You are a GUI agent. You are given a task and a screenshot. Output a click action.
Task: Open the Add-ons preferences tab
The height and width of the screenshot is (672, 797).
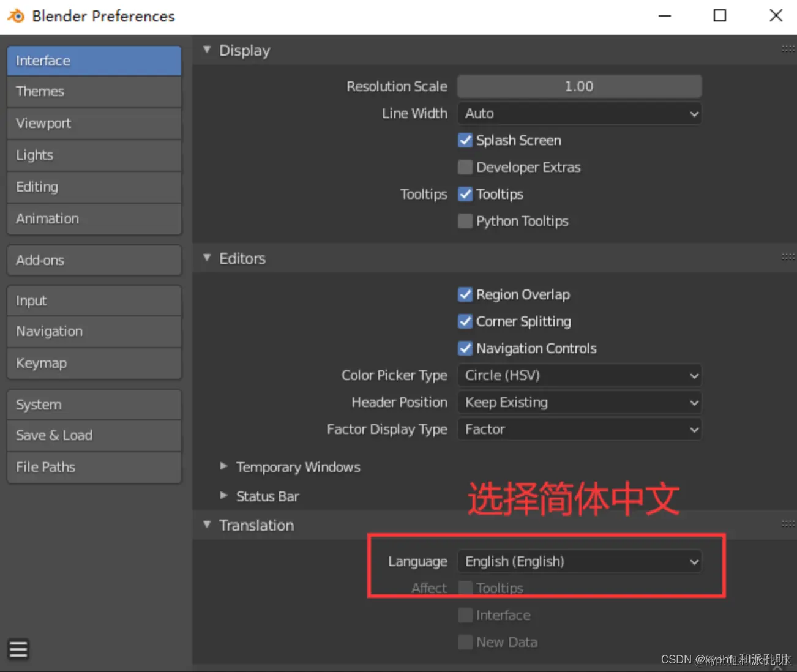click(94, 260)
